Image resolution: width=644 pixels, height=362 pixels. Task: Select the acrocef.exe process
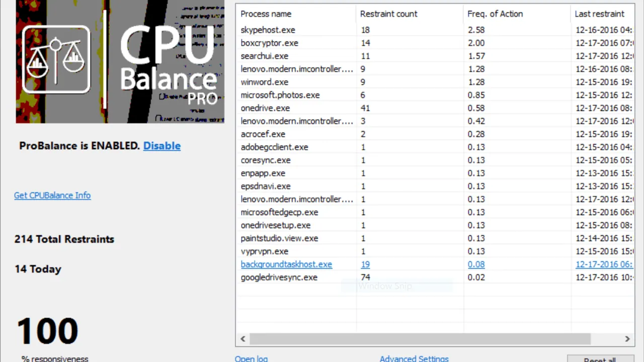(263, 135)
